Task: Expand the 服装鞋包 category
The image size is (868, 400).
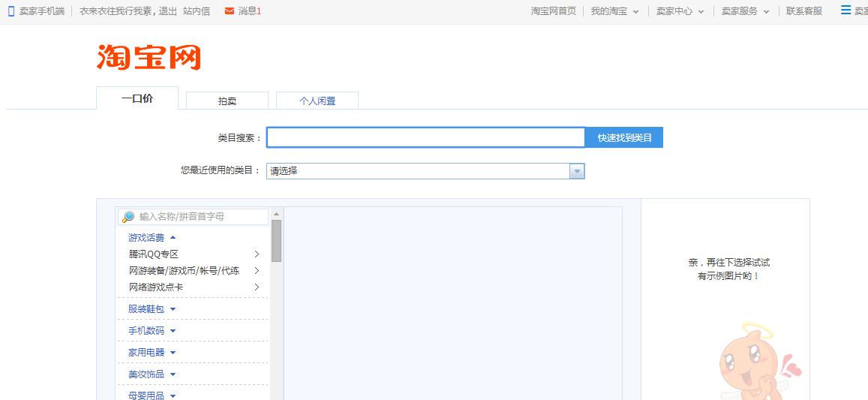Action: [x=152, y=309]
